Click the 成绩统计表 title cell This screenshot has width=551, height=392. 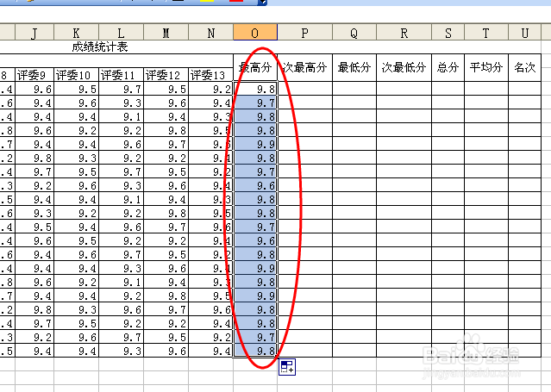point(100,47)
